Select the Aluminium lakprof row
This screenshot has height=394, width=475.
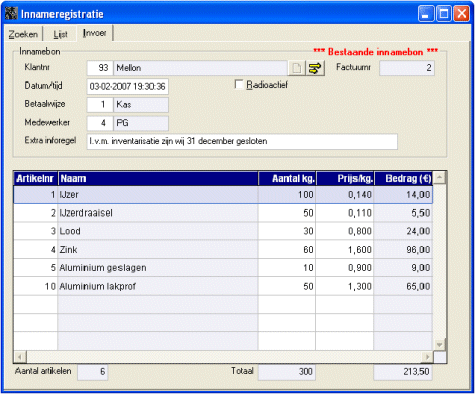point(223,286)
